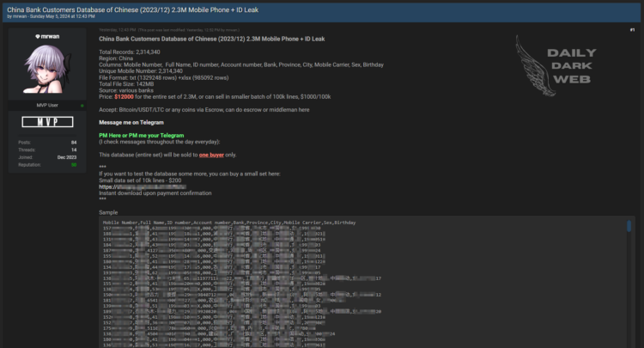The height and width of the screenshot is (348, 644).
Task: Click the 'Region: China' line
Action: tap(116, 58)
